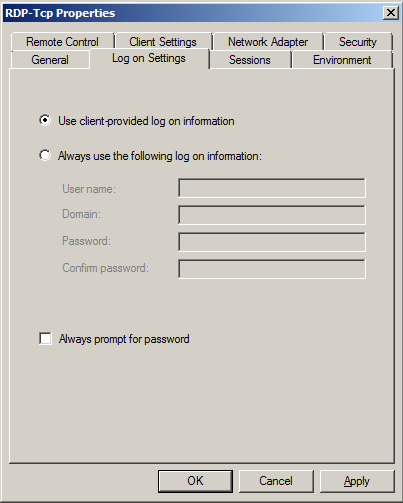403x503 pixels.
Task: Confirm settings with the OK button
Action: pyautogui.click(x=195, y=481)
